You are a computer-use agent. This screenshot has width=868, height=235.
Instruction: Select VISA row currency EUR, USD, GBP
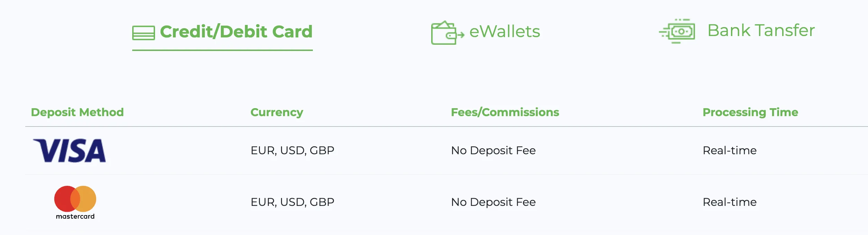(x=292, y=150)
